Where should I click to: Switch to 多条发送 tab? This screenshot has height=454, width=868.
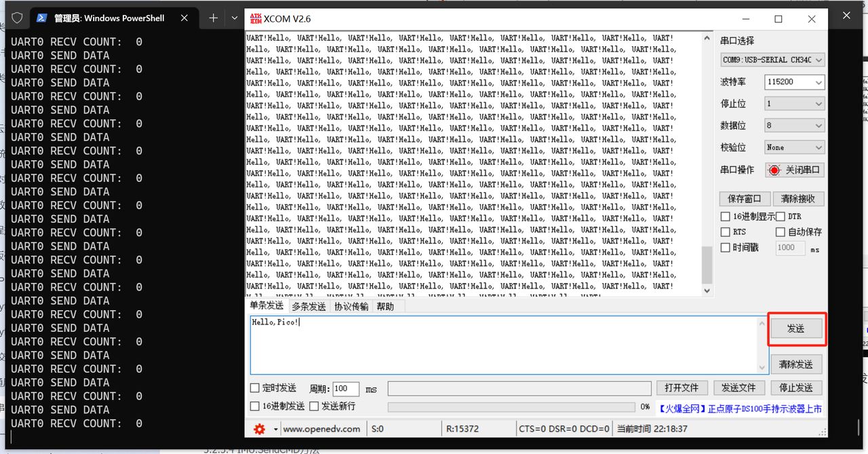(x=309, y=306)
